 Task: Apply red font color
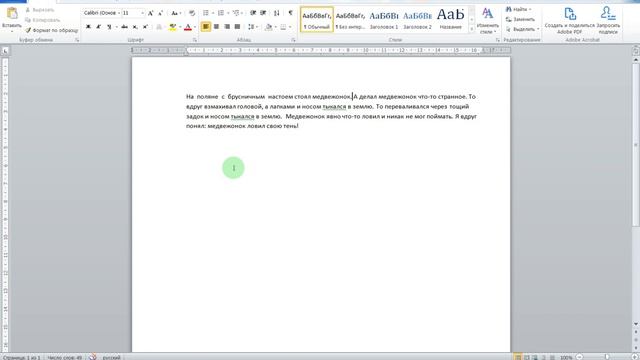click(188, 27)
